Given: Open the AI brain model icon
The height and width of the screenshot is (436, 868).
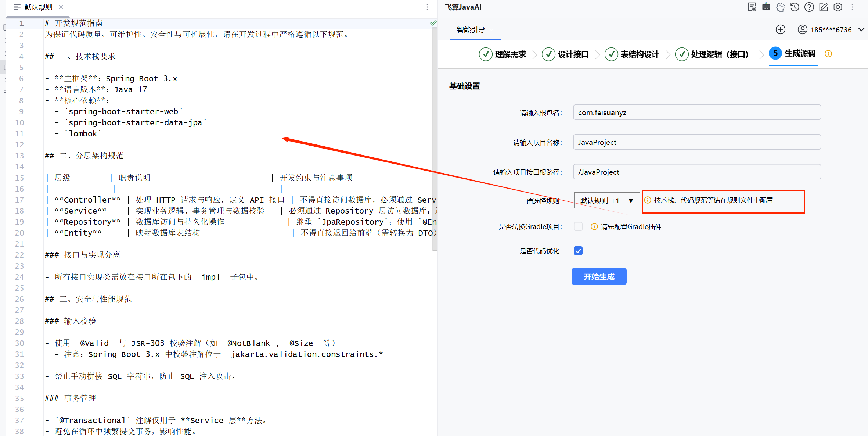Looking at the screenshot, I should (780, 7).
